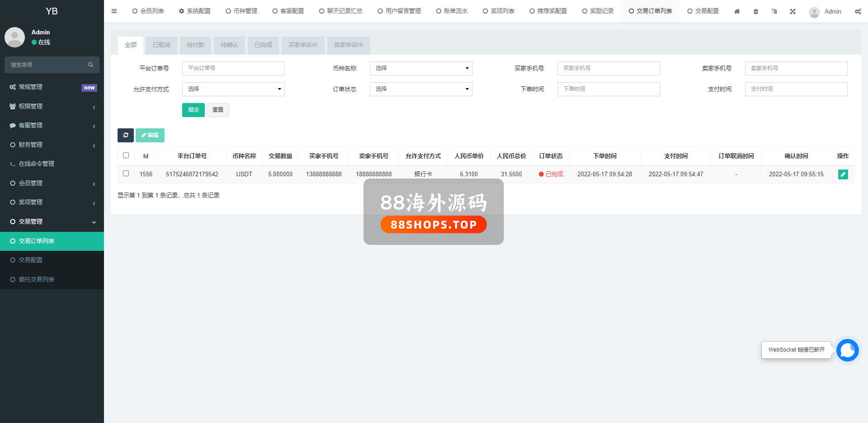Check the checkbox for order 1556
This screenshot has height=423, width=868.
(x=126, y=174)
